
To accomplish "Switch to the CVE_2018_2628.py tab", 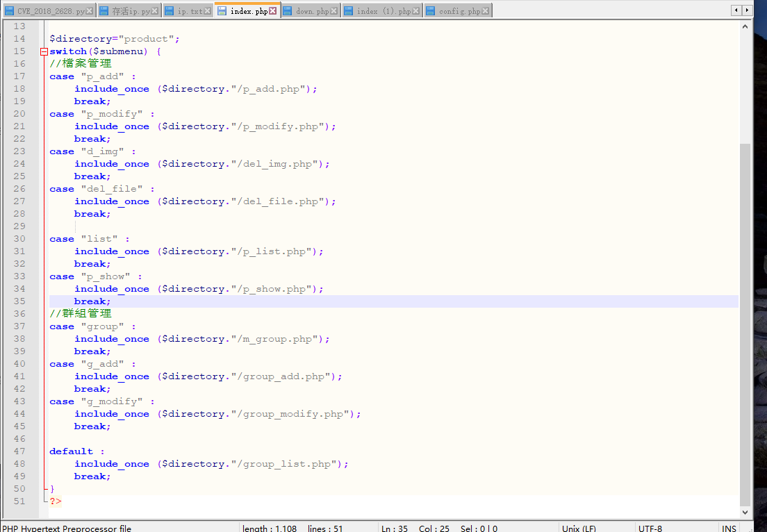I will [x=49, y=10].
